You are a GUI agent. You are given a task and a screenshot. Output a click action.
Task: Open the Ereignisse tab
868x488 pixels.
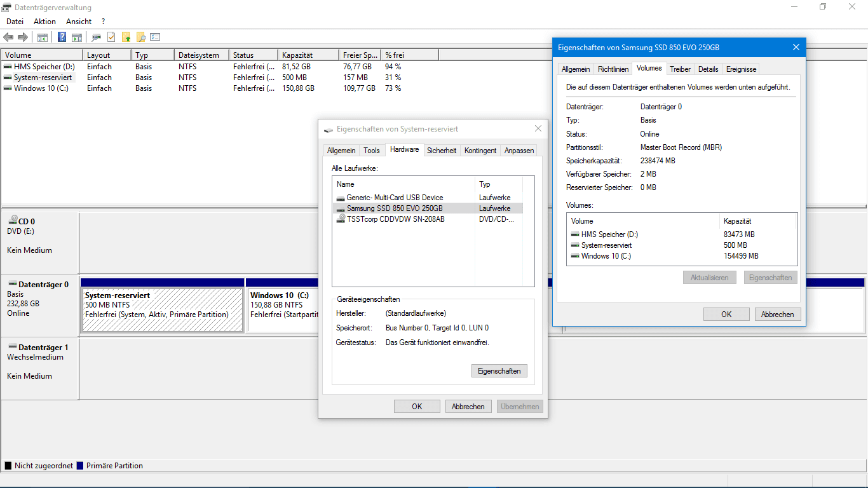[x=741, y=69]
